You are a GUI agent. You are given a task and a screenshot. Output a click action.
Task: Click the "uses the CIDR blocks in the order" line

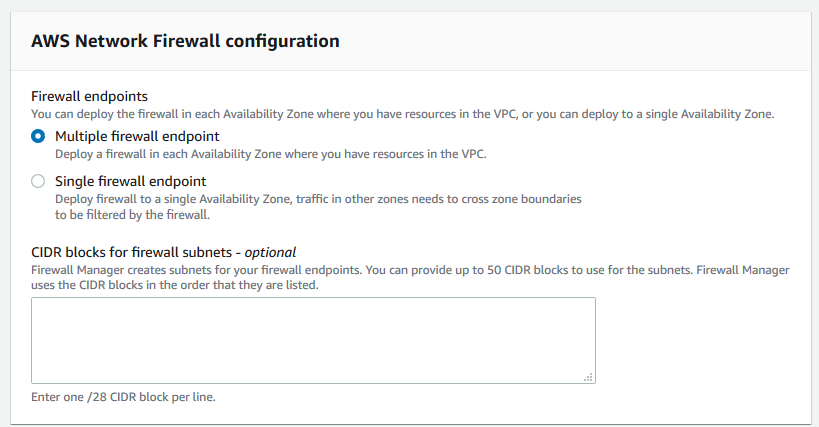tap(174, 285)
